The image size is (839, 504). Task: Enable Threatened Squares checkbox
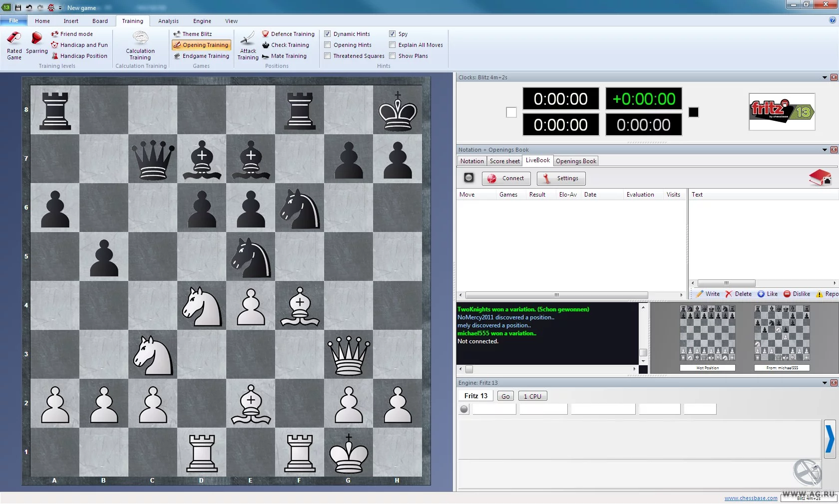click(328, 56)
